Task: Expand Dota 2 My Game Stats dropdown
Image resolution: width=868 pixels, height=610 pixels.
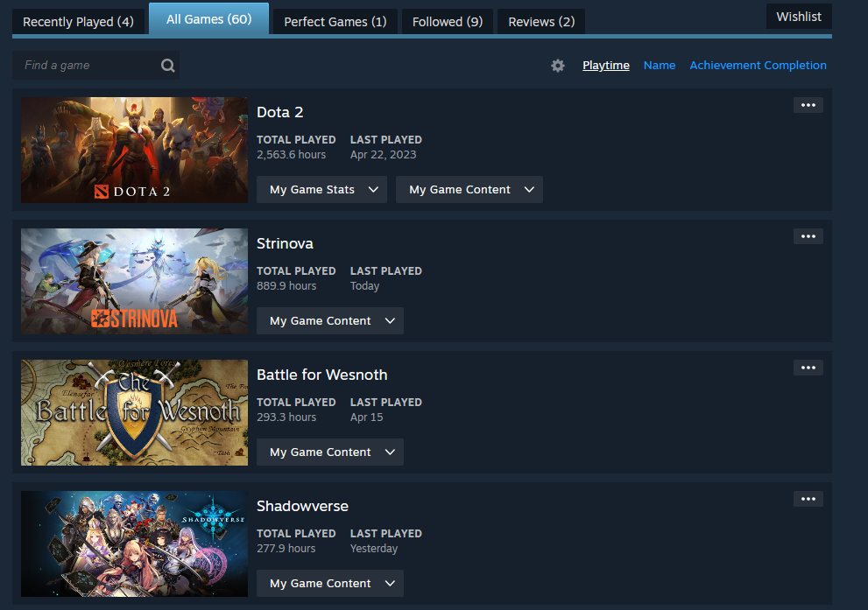Action: 321,190
